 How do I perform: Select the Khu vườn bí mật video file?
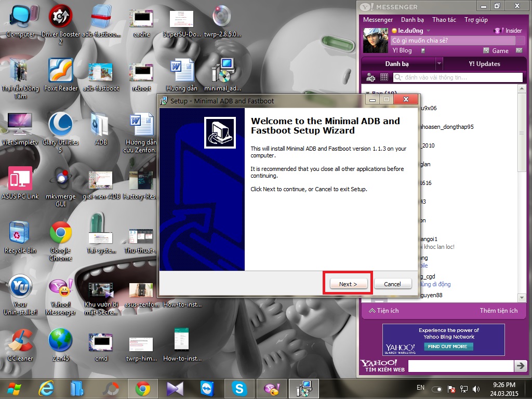(x=101, y=299)
